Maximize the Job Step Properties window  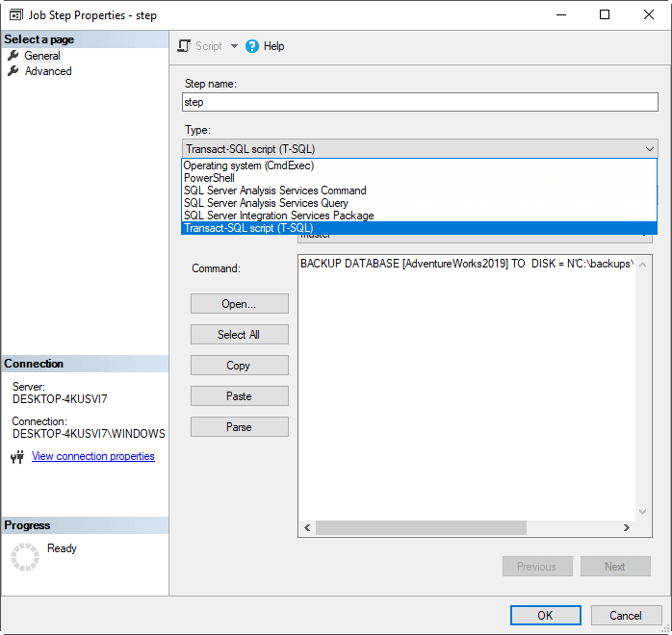pyautogui.click(x=605, y=14)
